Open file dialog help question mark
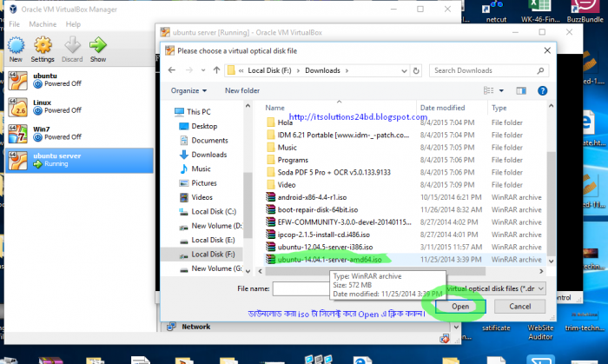 pos(543,90)
